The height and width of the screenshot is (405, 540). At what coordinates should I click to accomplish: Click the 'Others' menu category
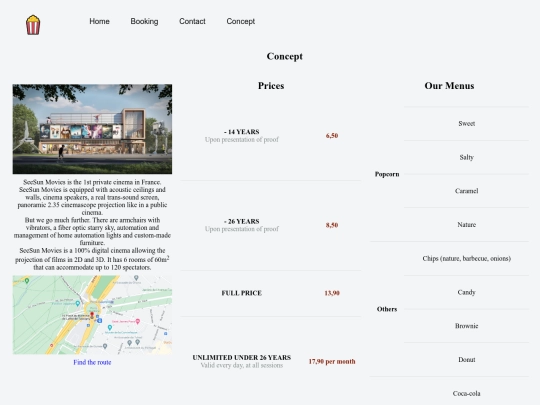[x=387, y=309]
